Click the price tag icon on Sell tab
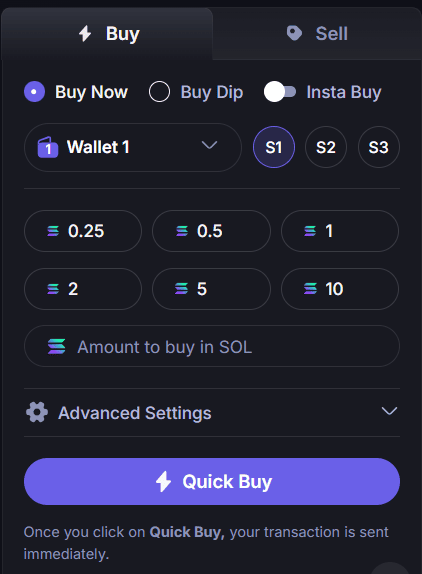Viewport: 422px width, 574px height. coord(294,33)
